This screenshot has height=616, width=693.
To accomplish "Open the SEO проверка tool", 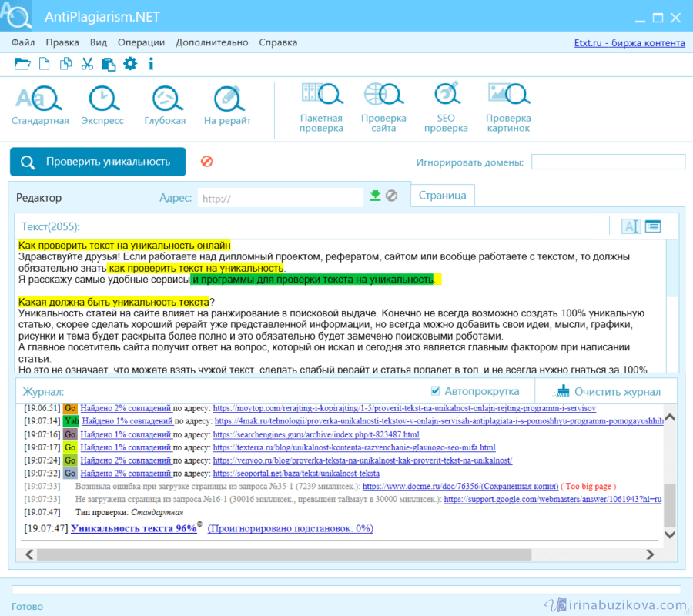I will (x=446, y=96).
